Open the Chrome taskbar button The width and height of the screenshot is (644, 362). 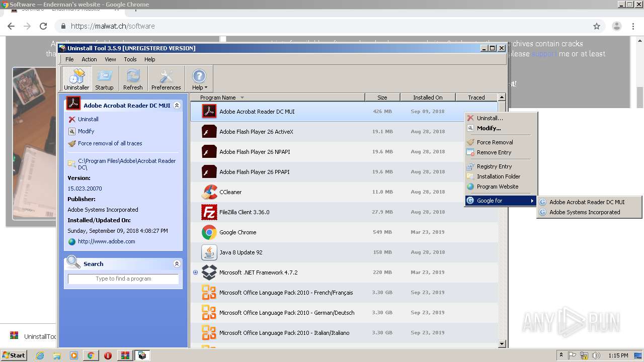[91, 355]
